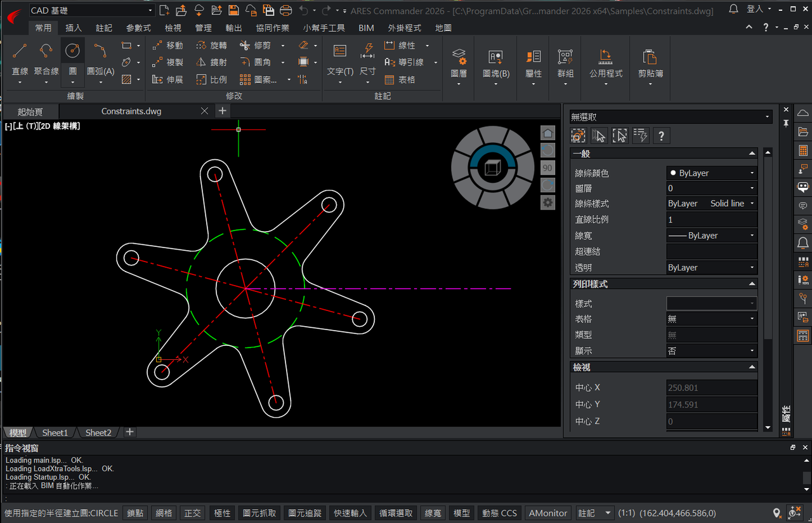The image size is (812, 523).
Task: Click the 登入 sign-in button
Action: [x=755, y=10]
